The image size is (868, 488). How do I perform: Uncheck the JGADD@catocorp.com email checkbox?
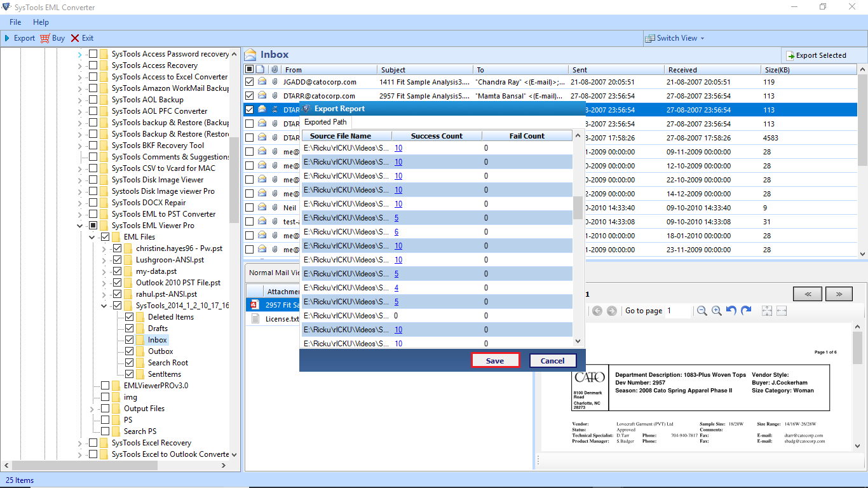pyautogui.click(x=249, y=82)
